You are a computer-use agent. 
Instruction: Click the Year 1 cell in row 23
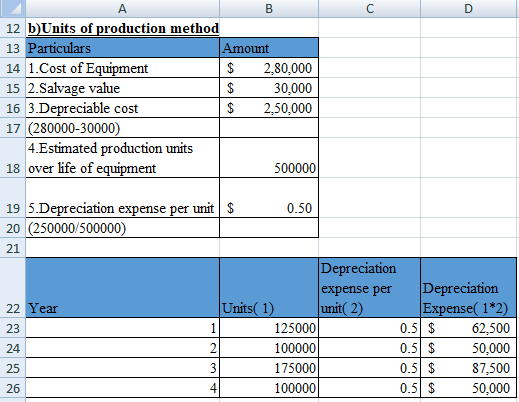pos(123,328)
